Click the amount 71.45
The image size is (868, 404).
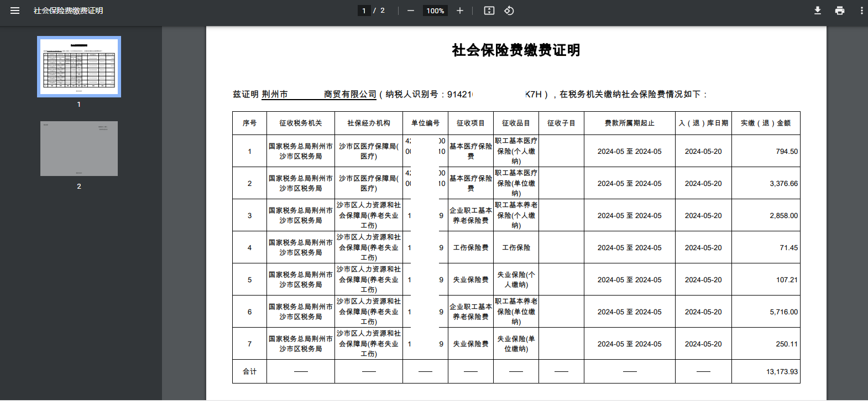pyautogui.click(x=789, y=247)
